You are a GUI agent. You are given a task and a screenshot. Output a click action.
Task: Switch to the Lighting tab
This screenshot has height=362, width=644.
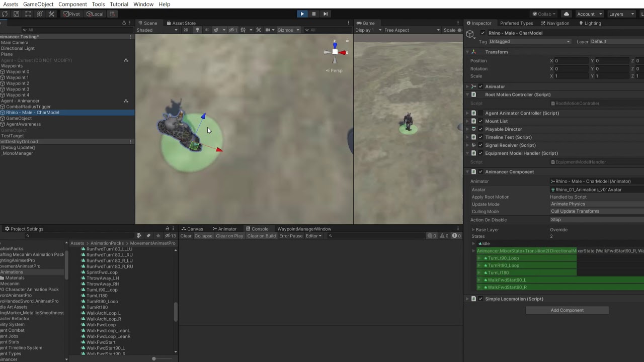(x=590, y=23)
